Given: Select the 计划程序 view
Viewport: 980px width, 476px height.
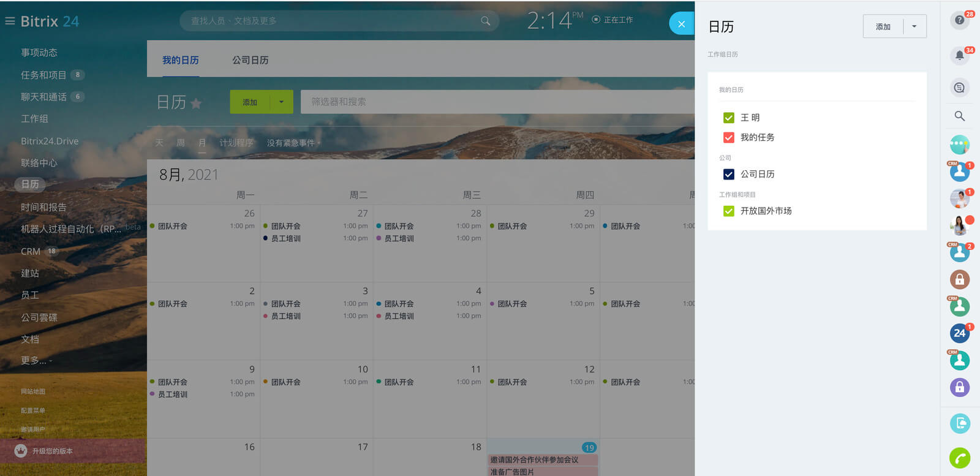Looking at the screenshot, I should click(236, 143).
